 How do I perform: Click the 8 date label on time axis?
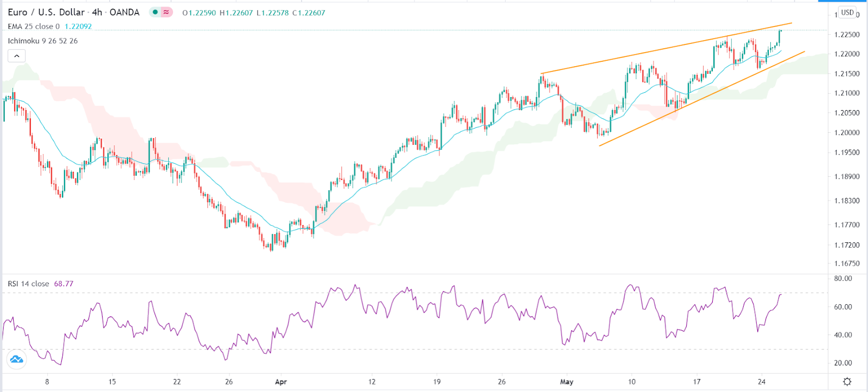tap(47, 382)
